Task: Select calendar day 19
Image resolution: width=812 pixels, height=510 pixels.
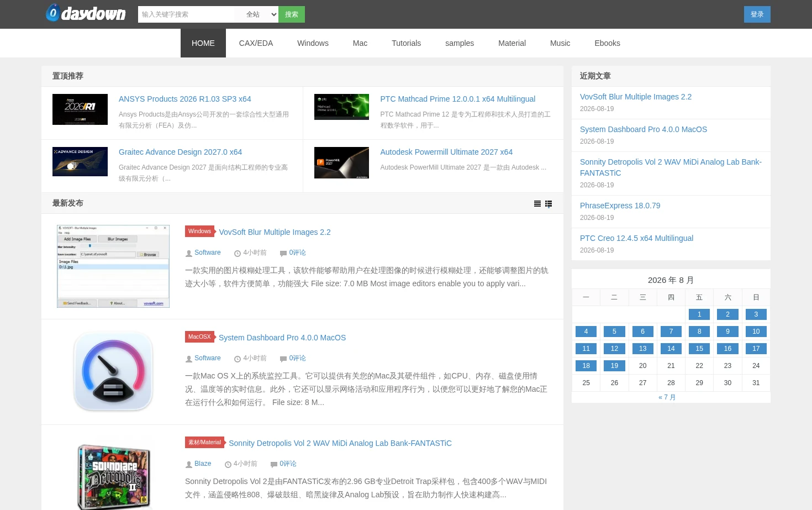Action: click(614, 366)
